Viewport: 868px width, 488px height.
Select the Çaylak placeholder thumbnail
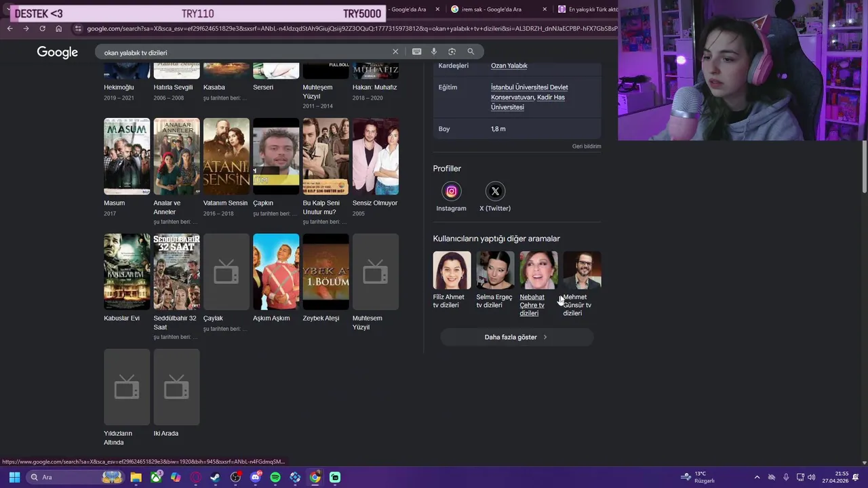coord(226,272)
